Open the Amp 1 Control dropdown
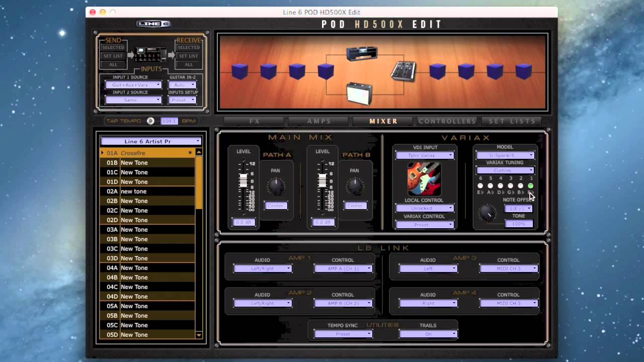Screen dimensions: 644x362 pyautogui.click(x=343, y=268)
